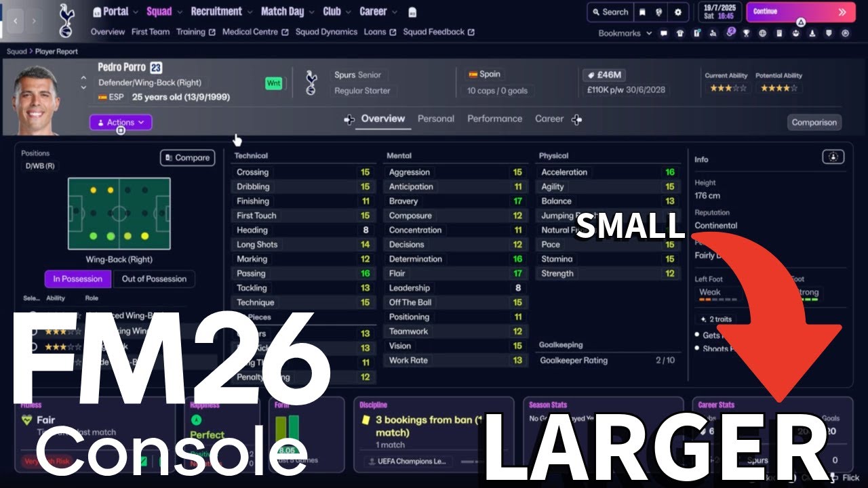Open the inbox speech-bubble bookmark icon
This screenshot has width=868, height=488.
click(664, 33)
